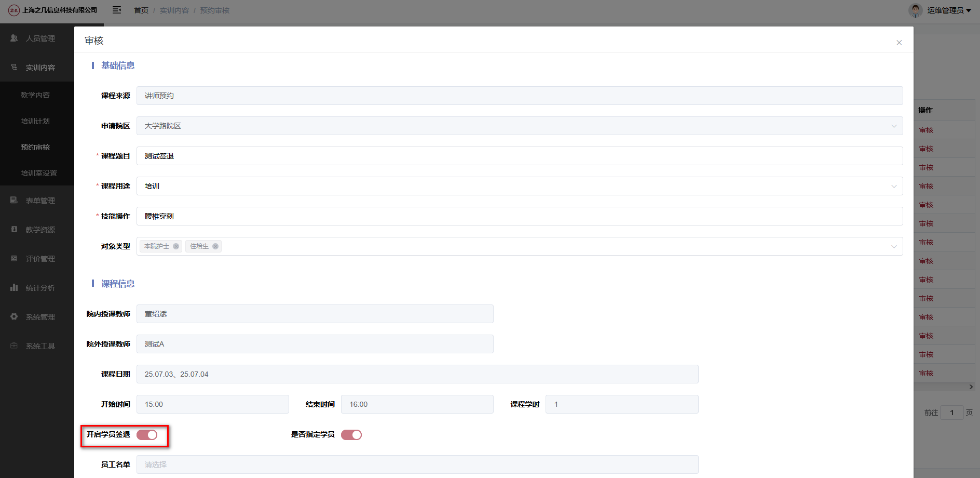980x478 pixels.
Task: Click the company logo icon
Action: [x=14, y=10]
